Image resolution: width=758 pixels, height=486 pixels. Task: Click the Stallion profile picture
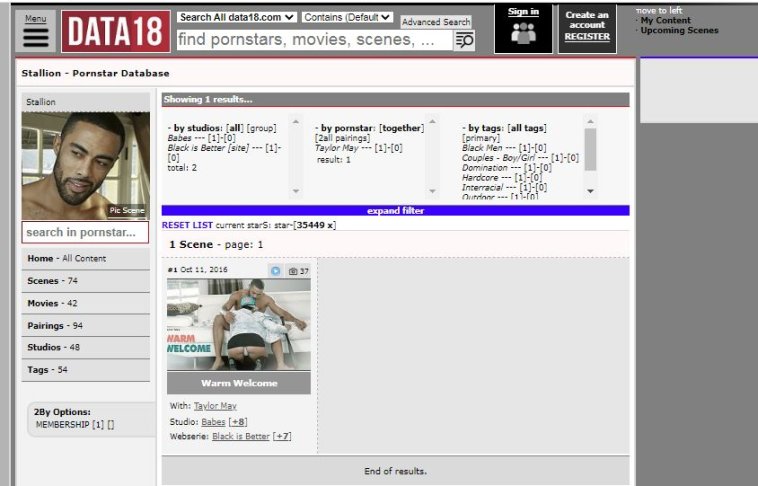86,166
